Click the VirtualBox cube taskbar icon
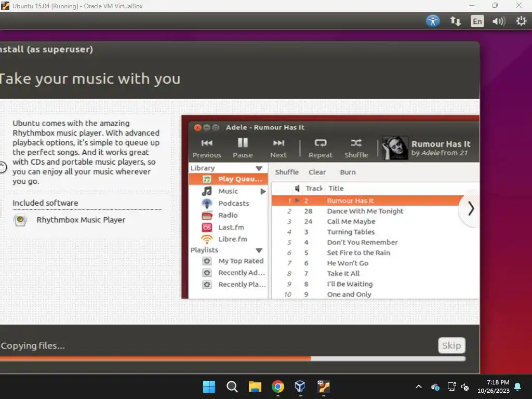Image resolution: width=532 pixels, height=399 pixels. (x=300, y=386)
